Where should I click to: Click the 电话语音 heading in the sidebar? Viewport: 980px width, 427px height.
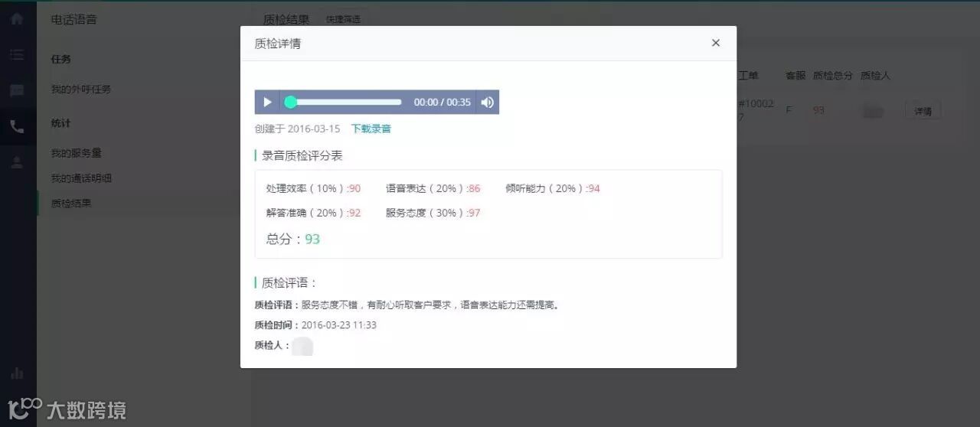[x=73, y=20]
